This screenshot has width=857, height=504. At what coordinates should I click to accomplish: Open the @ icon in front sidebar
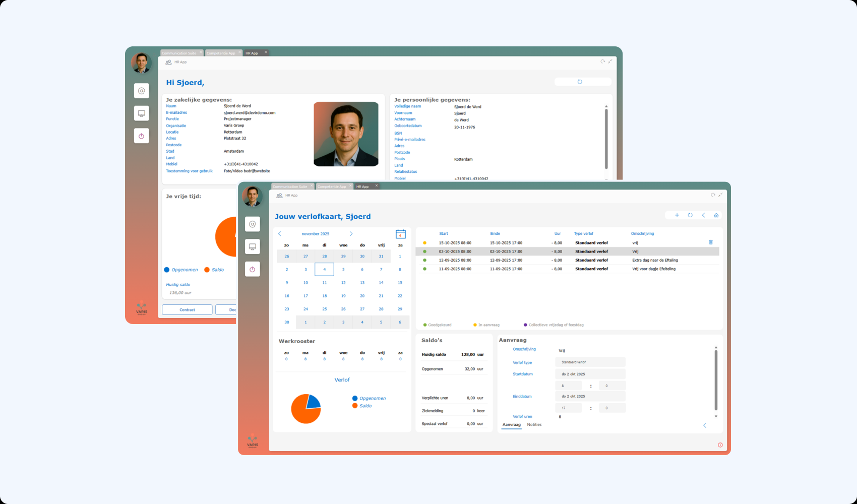click(x=253, y=224)
